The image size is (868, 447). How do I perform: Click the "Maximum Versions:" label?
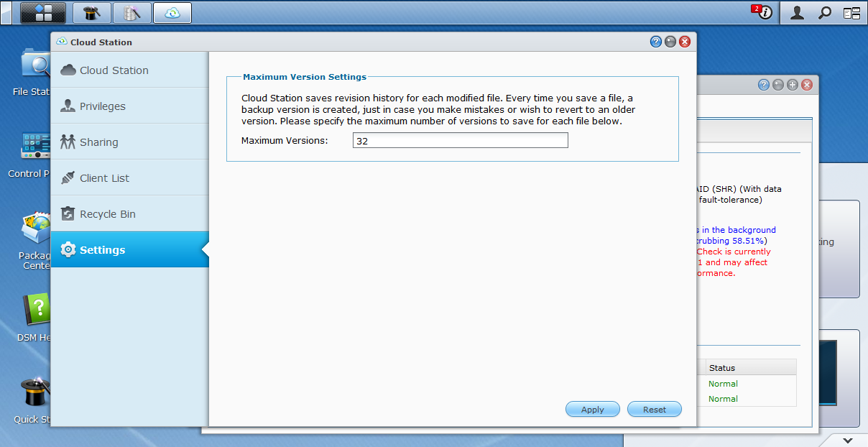[285, 141]
